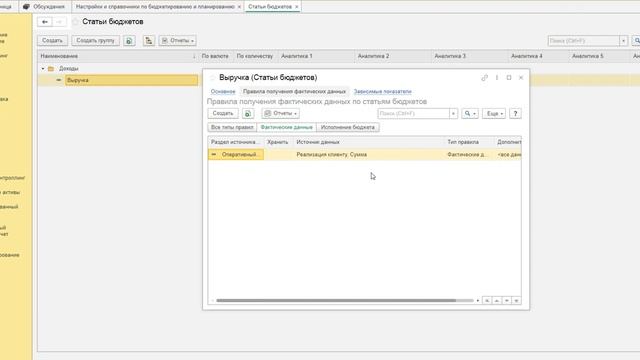Click scroll-right arrow of the rules table scrollbar
The height and width of the screenshot is (360, 640).
pyautogui.click(x=478, y=300)
